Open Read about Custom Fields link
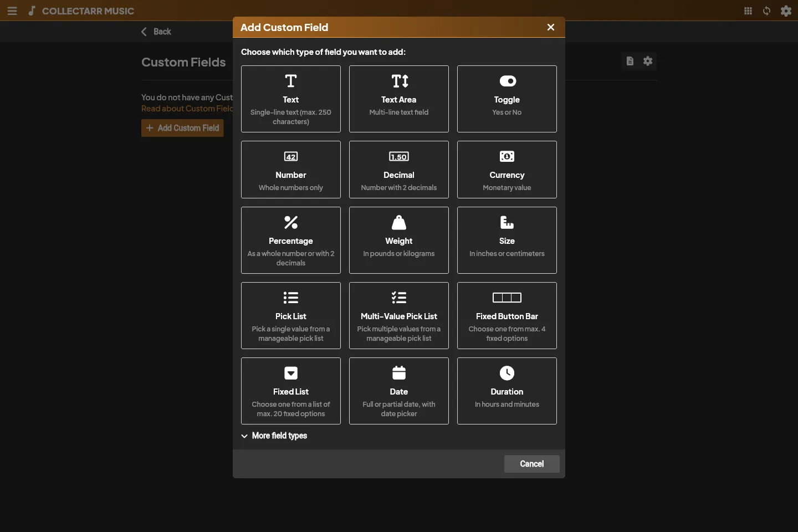Image resolution: width=798 pixels, height=532 pixels. [x=187, y=109]
